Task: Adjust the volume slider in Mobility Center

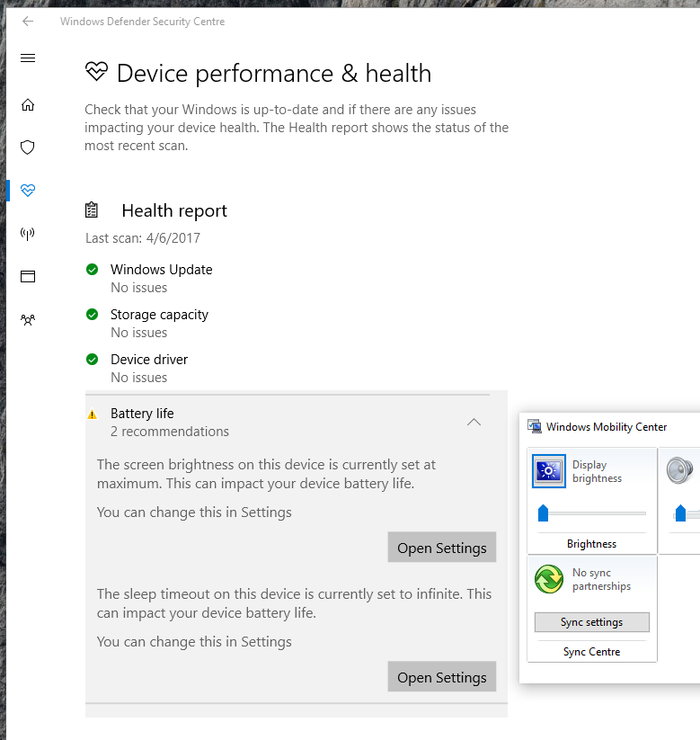Action: click(x=680, y=513)
